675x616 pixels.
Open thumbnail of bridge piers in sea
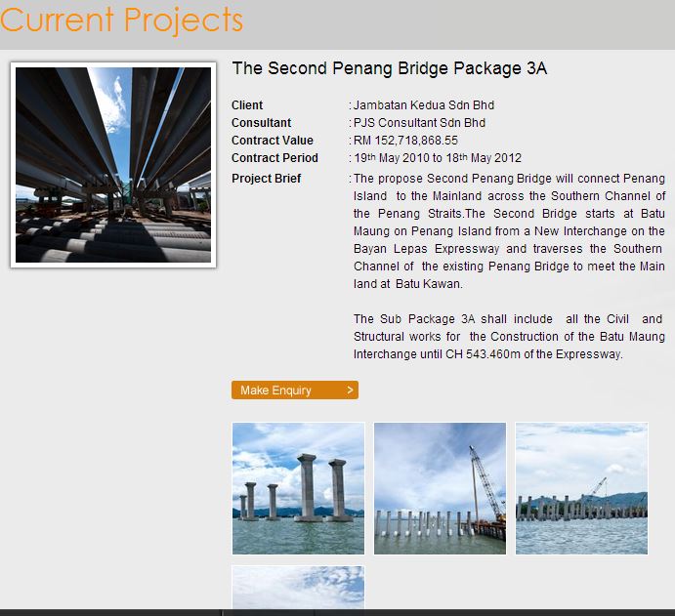[x=298, y=488]
